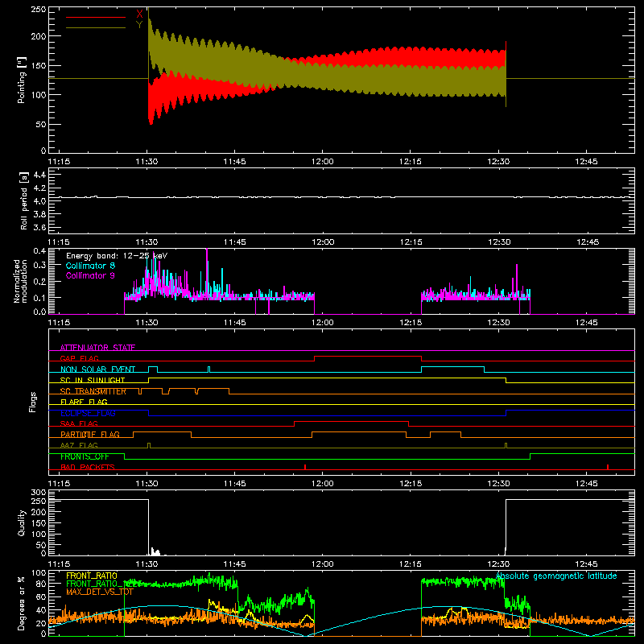Click the PARTICLE_FLAG label

click(x=90, y=435)
